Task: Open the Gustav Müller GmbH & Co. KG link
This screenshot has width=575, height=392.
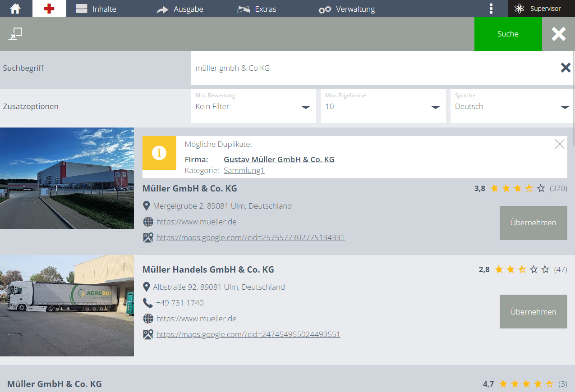Action: [279, 160]
